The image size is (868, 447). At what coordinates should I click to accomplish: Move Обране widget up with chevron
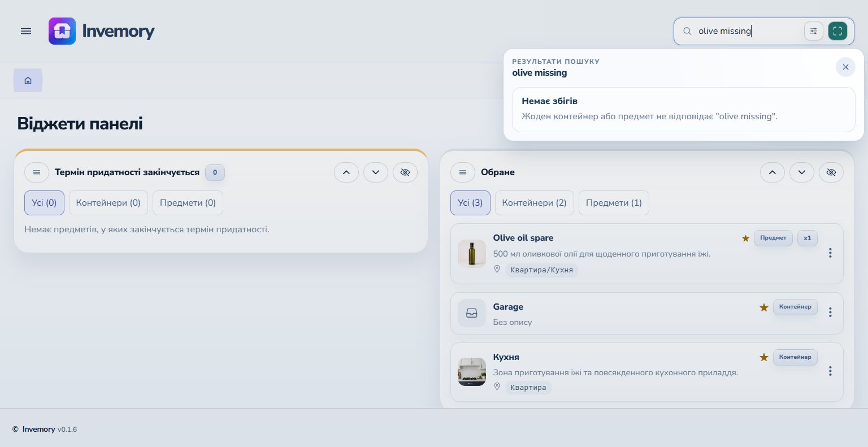(772, 172)
